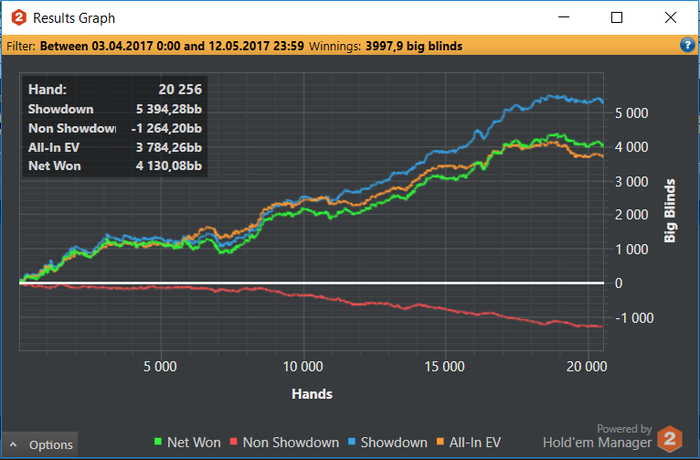Click the filter date range text

click(172, 46)
